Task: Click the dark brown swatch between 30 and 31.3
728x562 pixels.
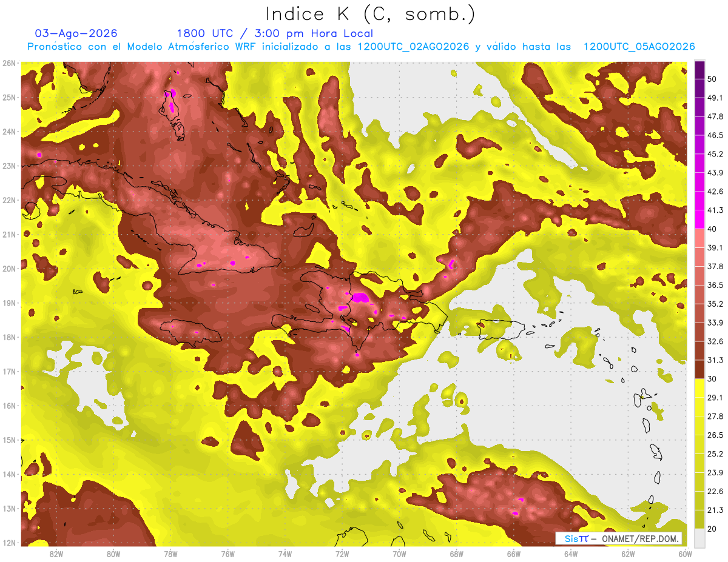Action: pyautogui.click(x=699, y=369)
